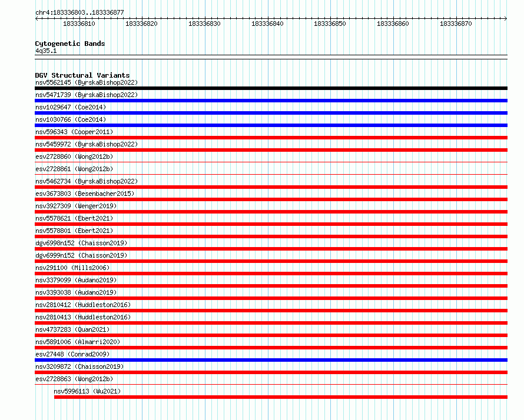Click the red bar under dgv6999n152

click(x=271, y=261)
